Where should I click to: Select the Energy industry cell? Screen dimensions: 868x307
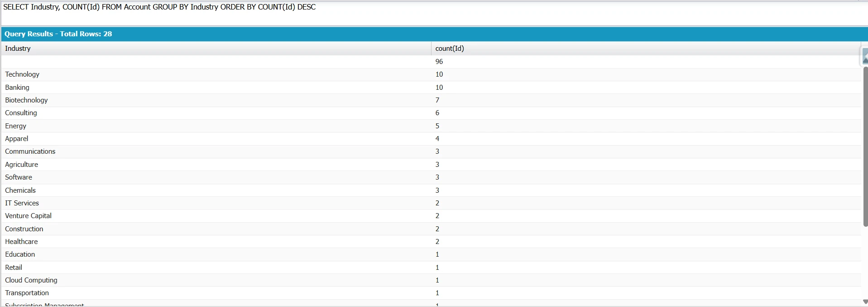[x=216, y=126]
